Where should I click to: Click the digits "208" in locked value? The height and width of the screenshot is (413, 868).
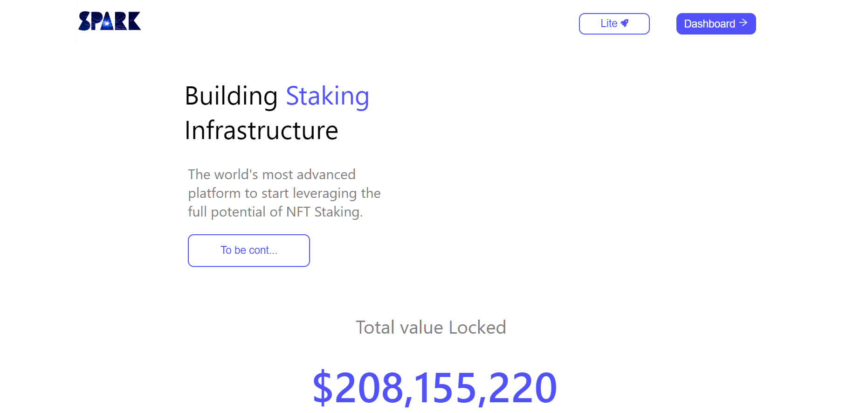[369, 387]
